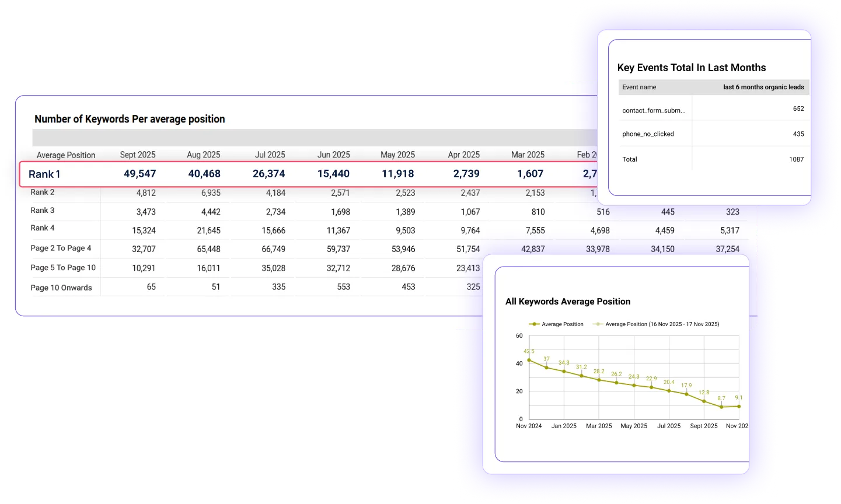Click the Rank 1 value 49,547
The image size is (841, 504).
(140, 174)
